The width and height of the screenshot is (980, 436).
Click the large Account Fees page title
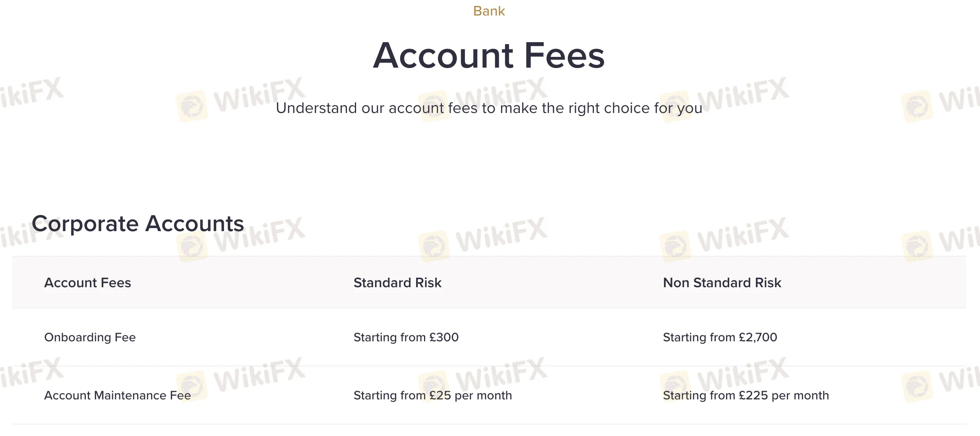click(x=489, y=56)
